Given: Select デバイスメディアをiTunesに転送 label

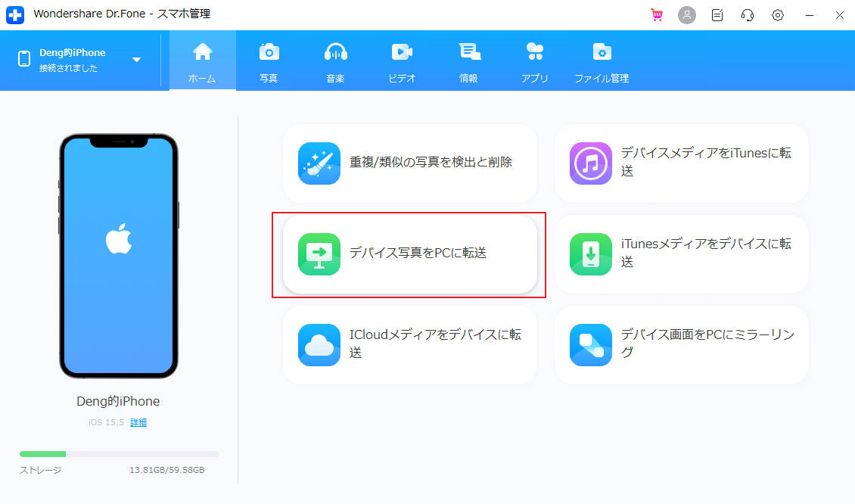Looking at the screenshot, I should click(706, 162).
